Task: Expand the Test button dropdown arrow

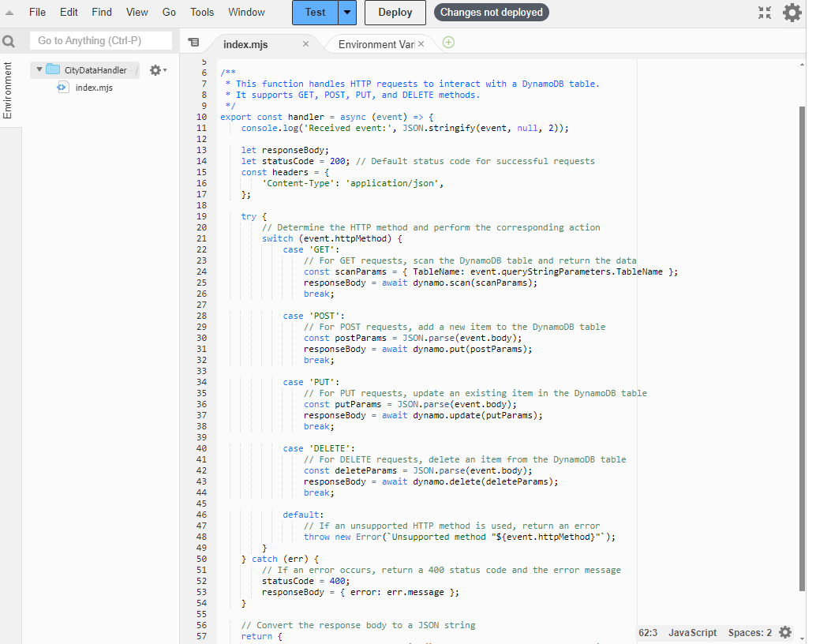Action: coord(346,13)
